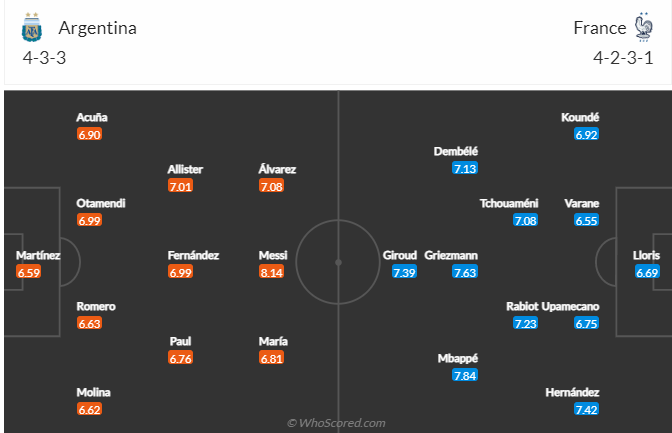Select player name Fernández

[193, 256]
